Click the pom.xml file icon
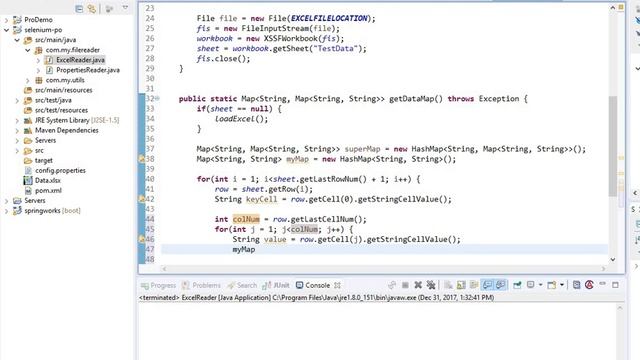Viewport: 640px width, 360px height. [x=28, y=191]
